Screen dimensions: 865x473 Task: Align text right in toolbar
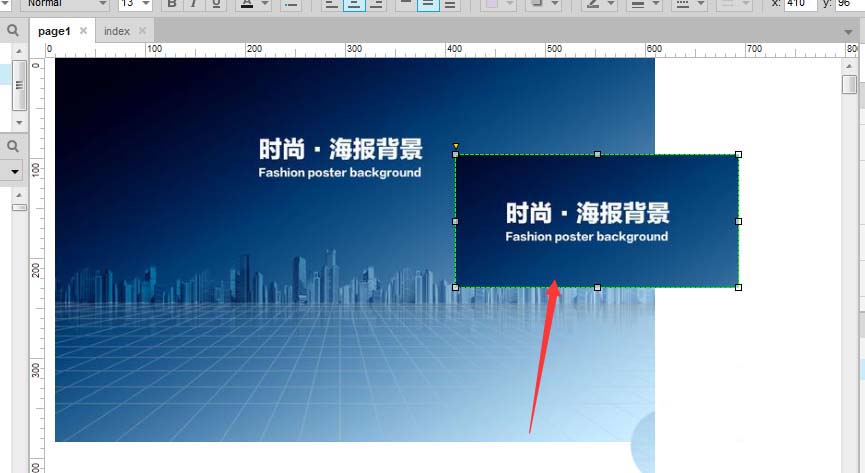(376, 4)
